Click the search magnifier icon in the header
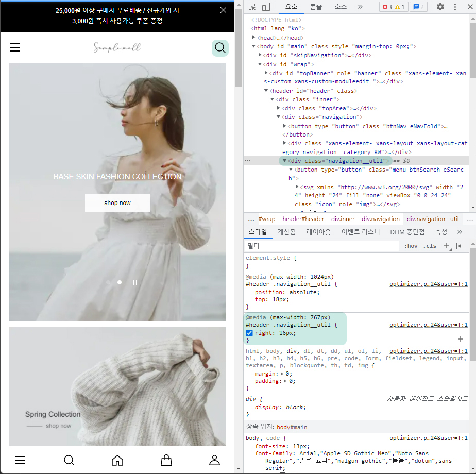The height and width of the screenshot is (474, 476). tap(220, 48)
